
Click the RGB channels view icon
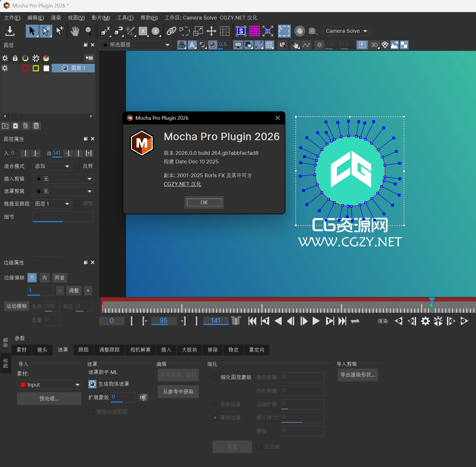tap(182, 45)
